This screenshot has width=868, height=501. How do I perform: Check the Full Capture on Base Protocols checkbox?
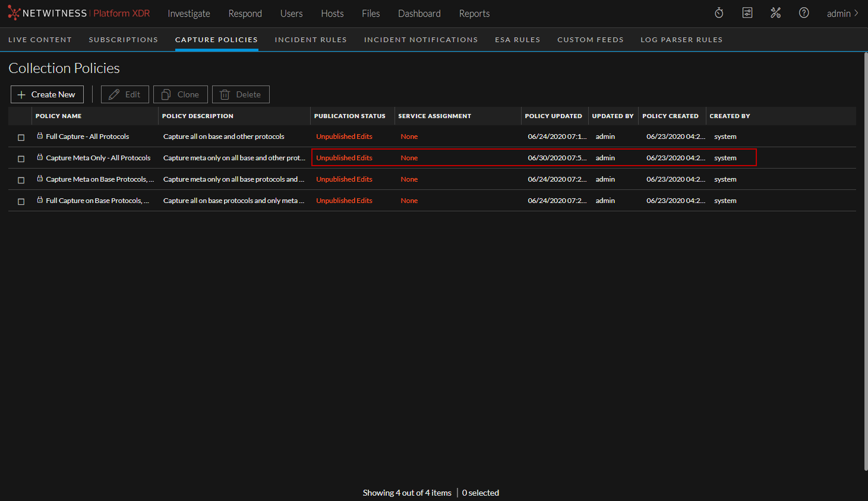click(21, 201)
